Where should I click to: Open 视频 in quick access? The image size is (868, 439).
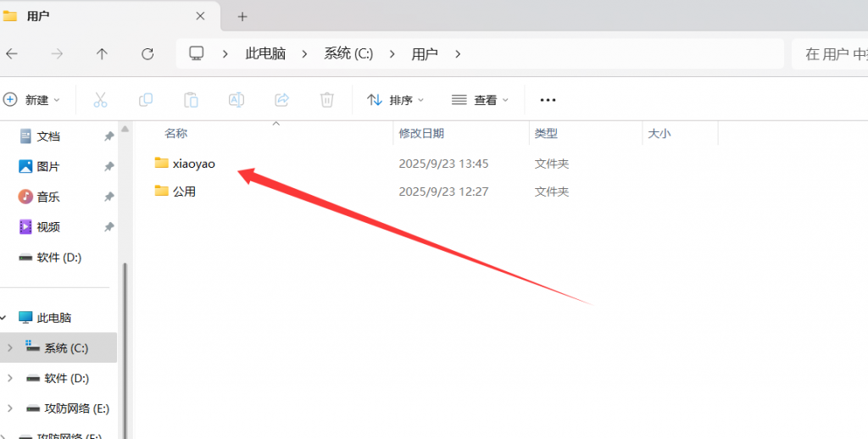pyautogui.click(x=48, y=227)
